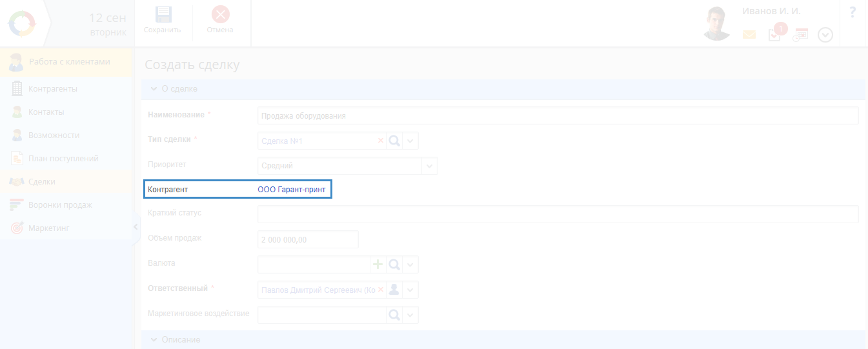The width and height of the screenshot is (868, 349).
Task: Click the question mark help icon
Action: click(852, 13)
